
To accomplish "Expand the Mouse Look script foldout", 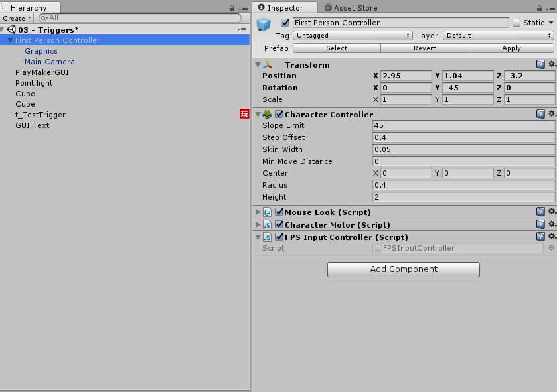I will 258,212.
